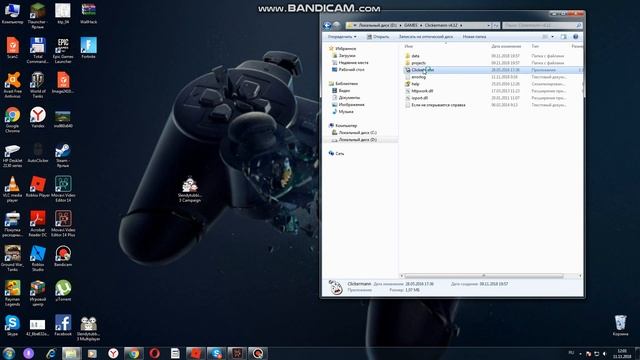Select the Steam desktop shortcut

click(63, 156)
